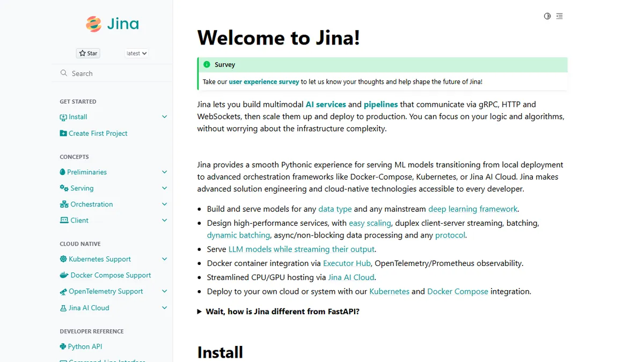Open the latest version dropdown
The width and height of the screenshot is (644, 362).
coord(137,53)
